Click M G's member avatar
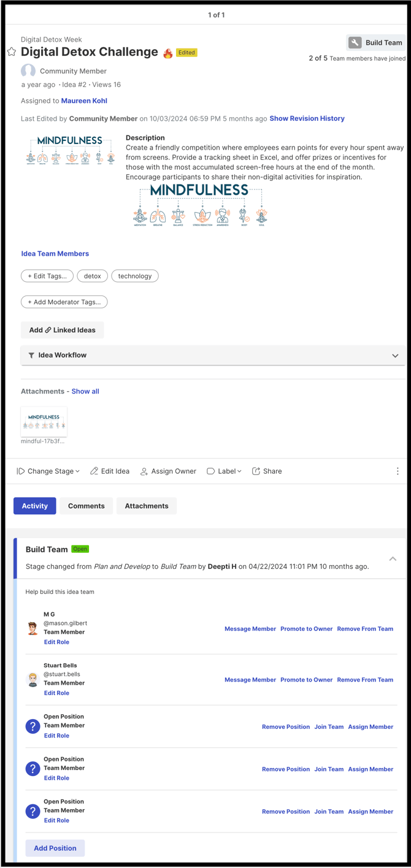411x868 pixels. 33,628
